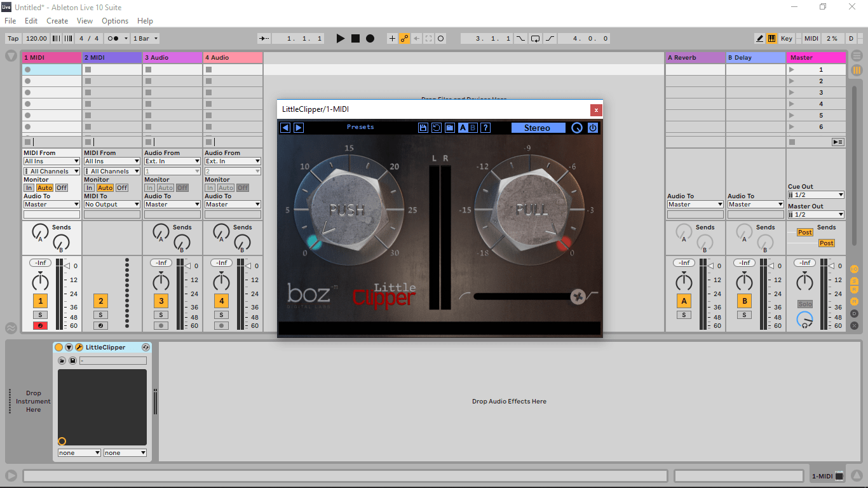The height and width of the screenshot is (488, 868).
Task: Open LittleClipper plugin window wrench icon
Action: pos(79,348)
